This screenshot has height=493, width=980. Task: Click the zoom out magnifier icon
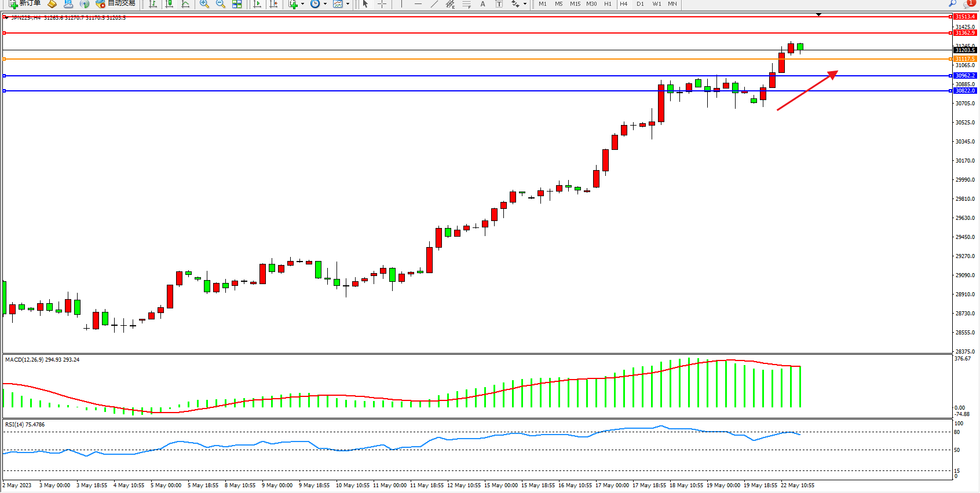pos(220,4)
